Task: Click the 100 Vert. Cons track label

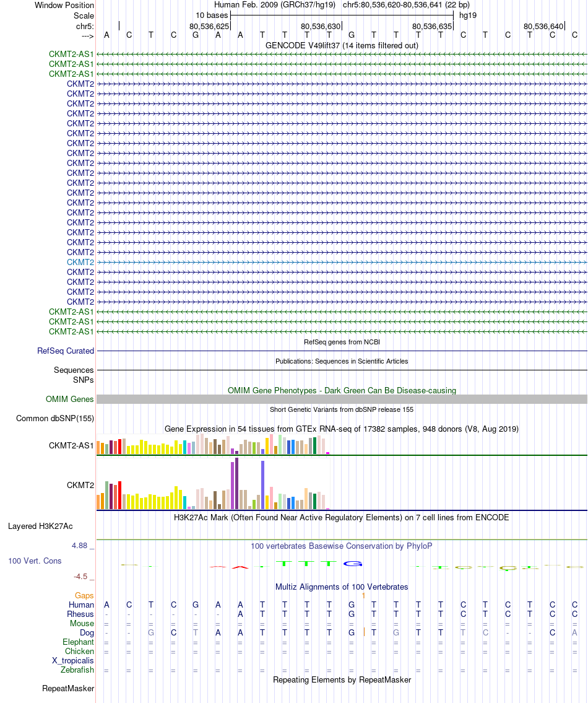Action: 35,561
